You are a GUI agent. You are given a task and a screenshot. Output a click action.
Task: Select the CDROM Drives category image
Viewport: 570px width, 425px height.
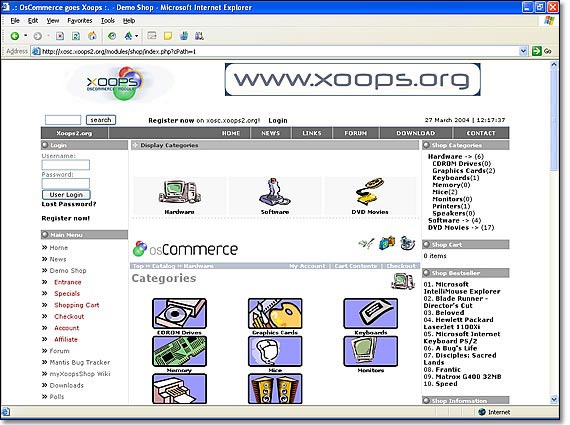pyautogui.click(x=180, y=313)
